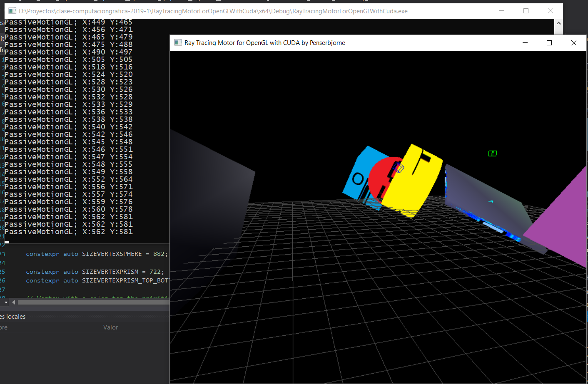Click the console window title bar icon

tap(12, 11)
